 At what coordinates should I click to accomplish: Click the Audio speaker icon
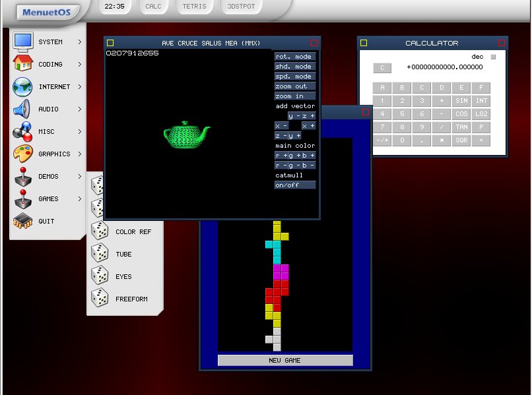pos(22,109)
